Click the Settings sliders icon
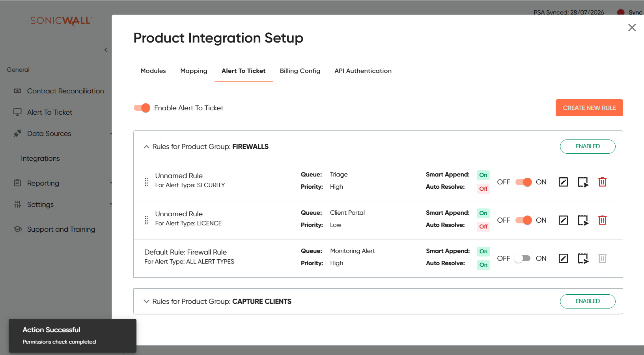 (17, 204)
